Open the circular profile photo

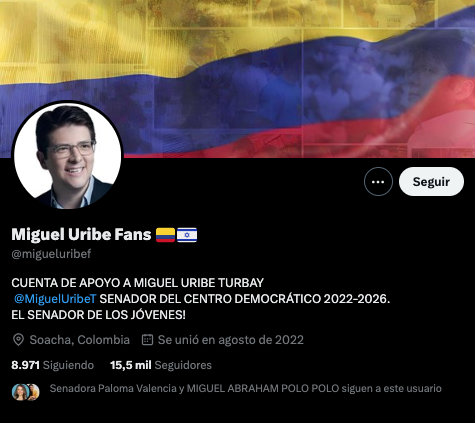tap(68, 156)
